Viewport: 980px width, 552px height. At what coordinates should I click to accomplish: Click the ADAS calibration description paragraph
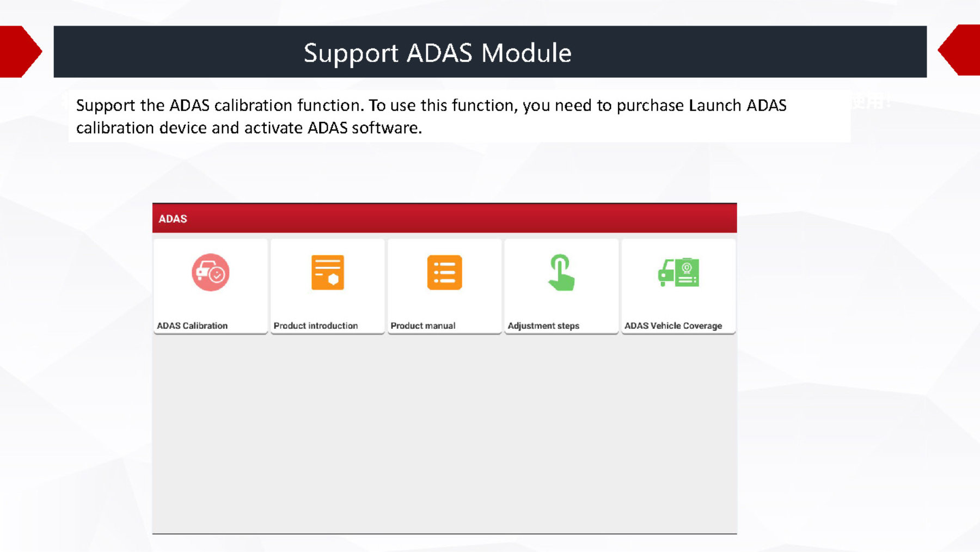coord(431,116)
